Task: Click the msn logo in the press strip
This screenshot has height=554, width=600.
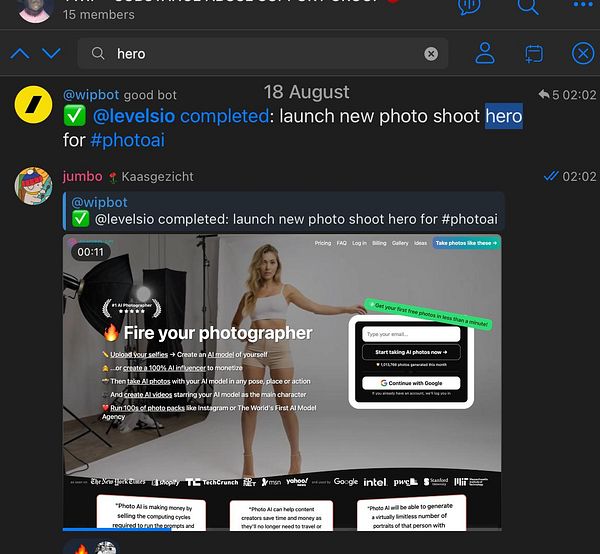Action: [271, 482]
